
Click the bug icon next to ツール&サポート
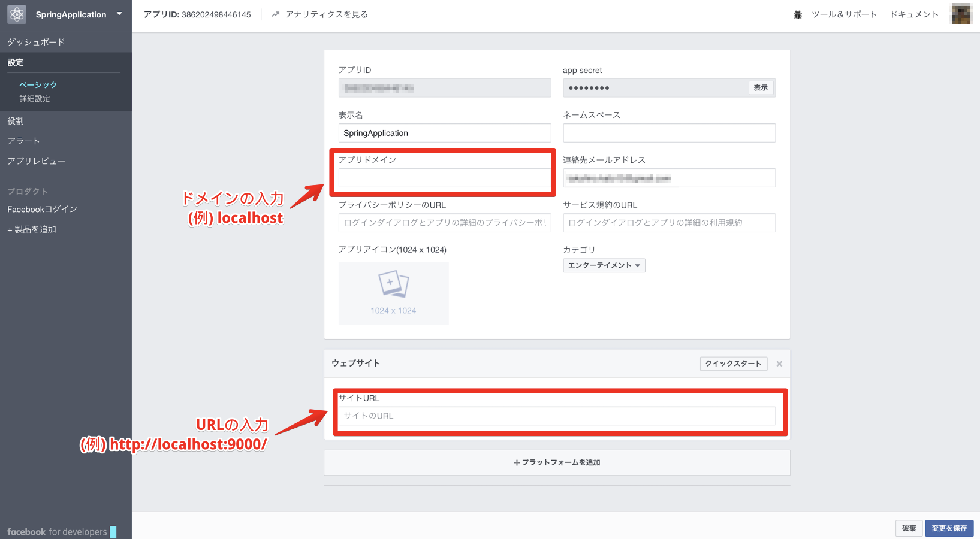pos(798,14)
